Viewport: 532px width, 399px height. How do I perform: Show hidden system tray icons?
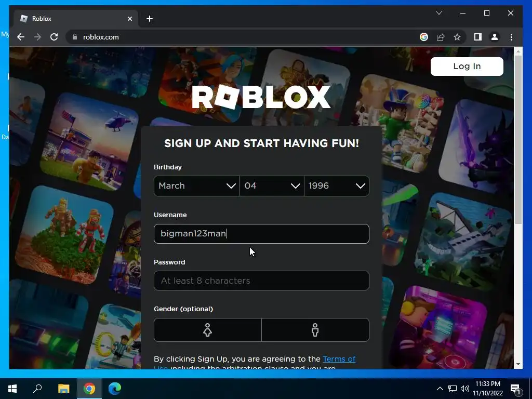(440, 389)
